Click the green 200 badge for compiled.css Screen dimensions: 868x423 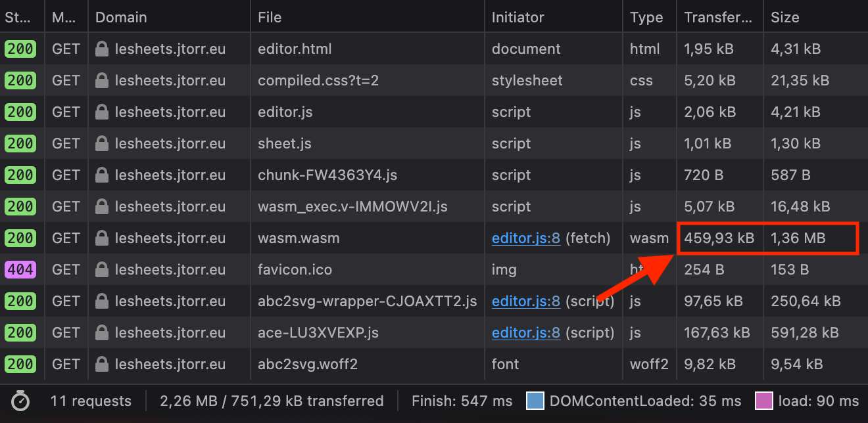pos(22,80)
